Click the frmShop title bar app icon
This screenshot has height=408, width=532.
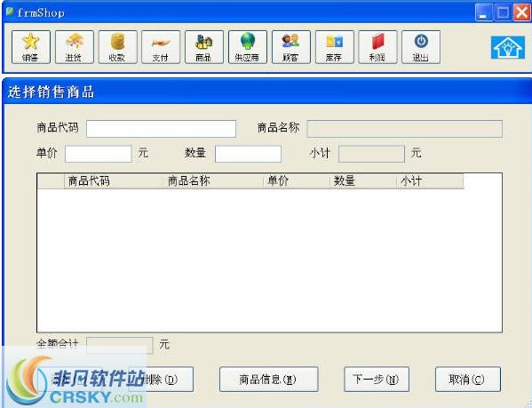click(10, 12)
